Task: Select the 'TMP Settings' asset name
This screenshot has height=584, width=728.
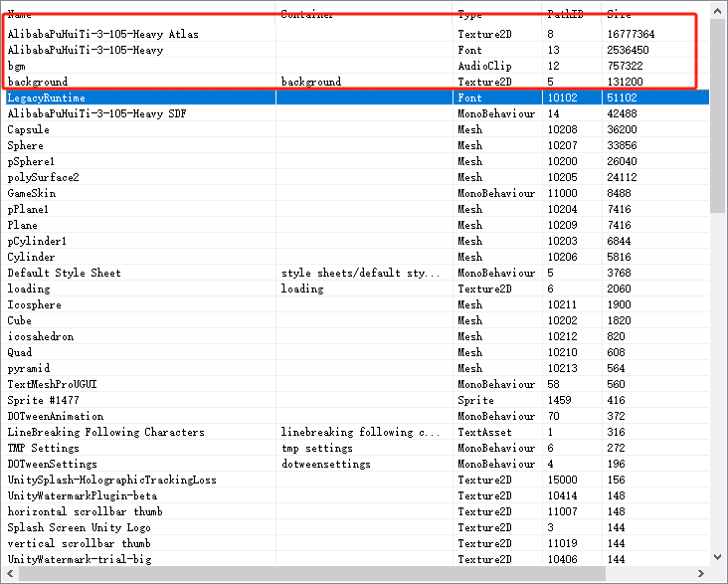Action: [43, 448]
